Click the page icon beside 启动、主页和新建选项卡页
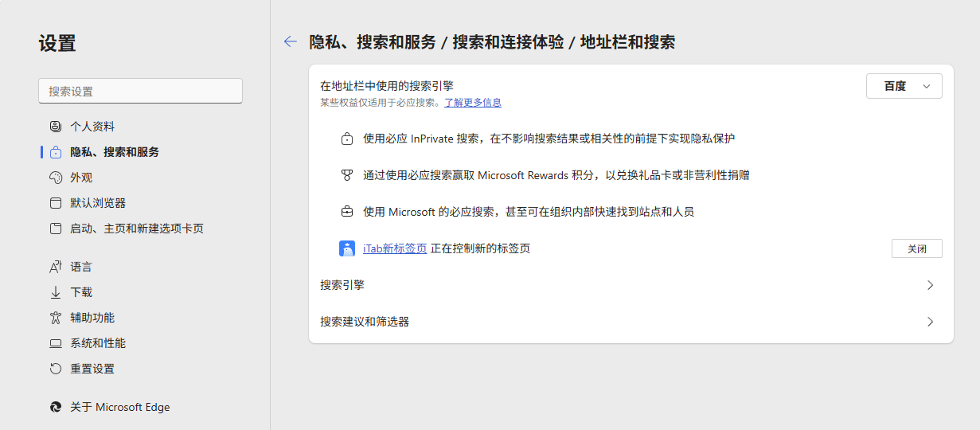The height and width of the screenshot is (430, 980). pyautogui.click(x=56, y=229)
